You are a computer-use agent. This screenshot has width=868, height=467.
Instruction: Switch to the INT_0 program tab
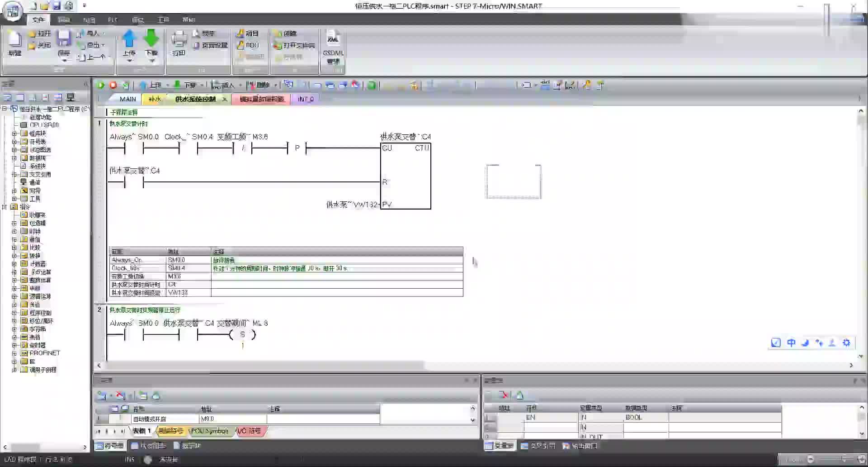coord(306,99)
